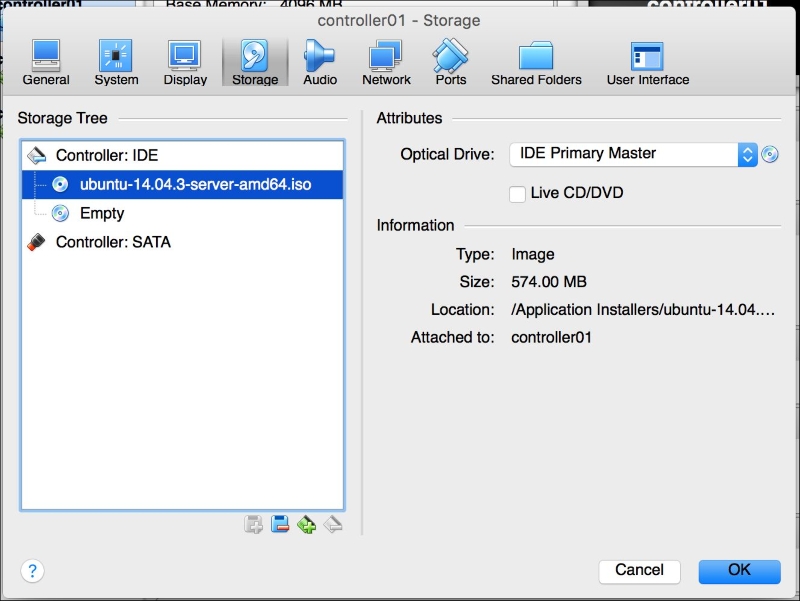800x601 pixels.
Task: Click the add new storage controller icon
Action: [x=306, y=524]
